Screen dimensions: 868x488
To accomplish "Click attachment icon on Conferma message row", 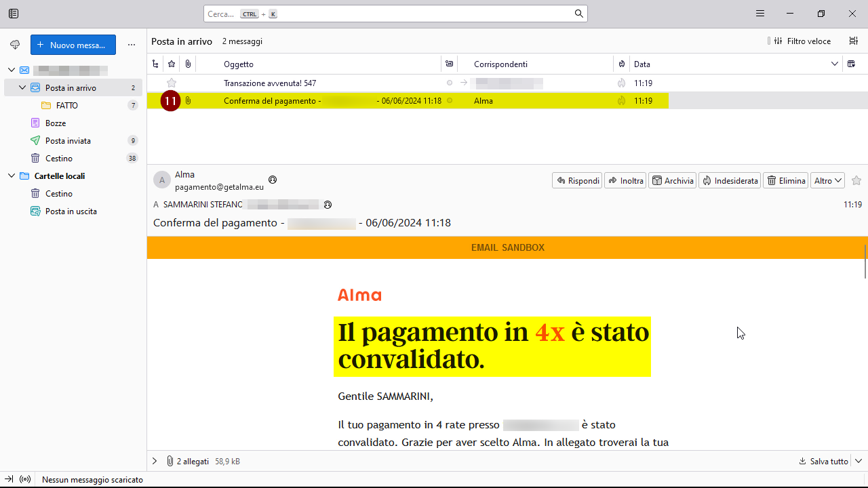I will 188,100.
